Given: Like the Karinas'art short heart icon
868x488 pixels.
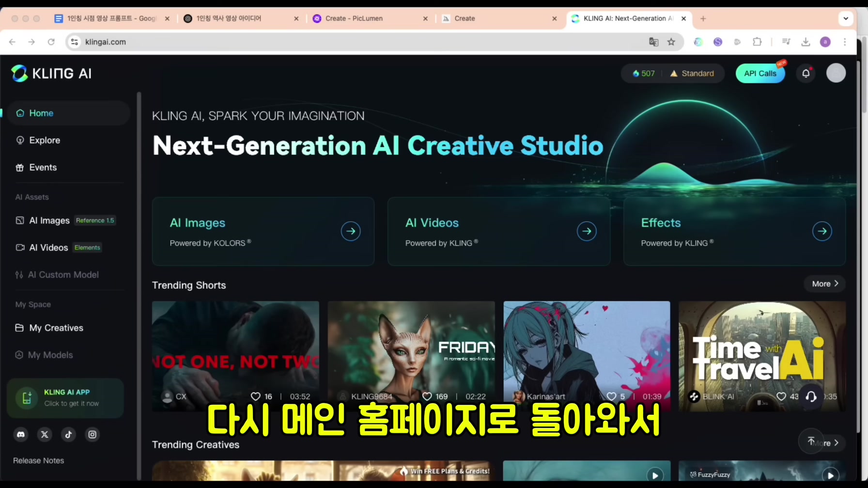Looking at the screenshot, I should [x=611, y=396].
